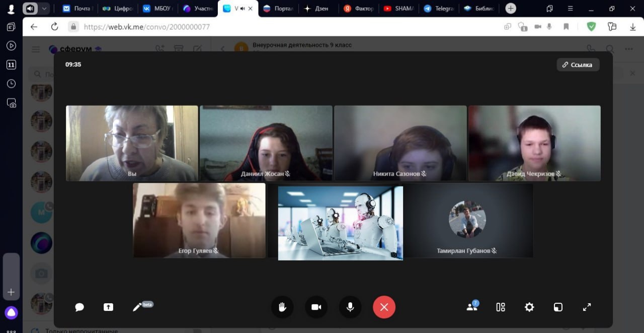Close the active Sferum call tab
The image size is (644, 333).
coord(251,9)
